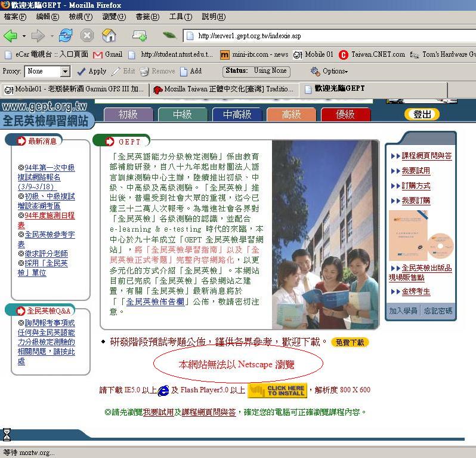Click the green leaf toolbar icon
Viewport: 476px width, 458px height.
coord(169,36)
